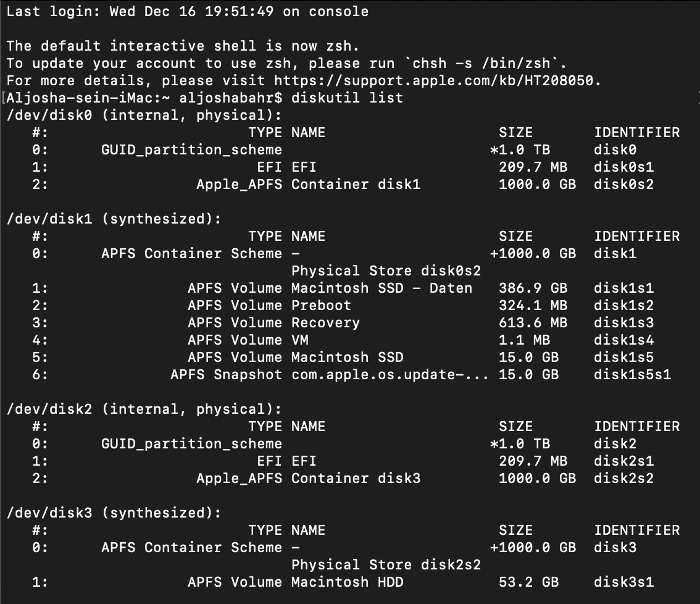Click the support.apple.com HT208050 link
Image resolution: width=700 pixels, height=604 pixels.
point(436,80)
